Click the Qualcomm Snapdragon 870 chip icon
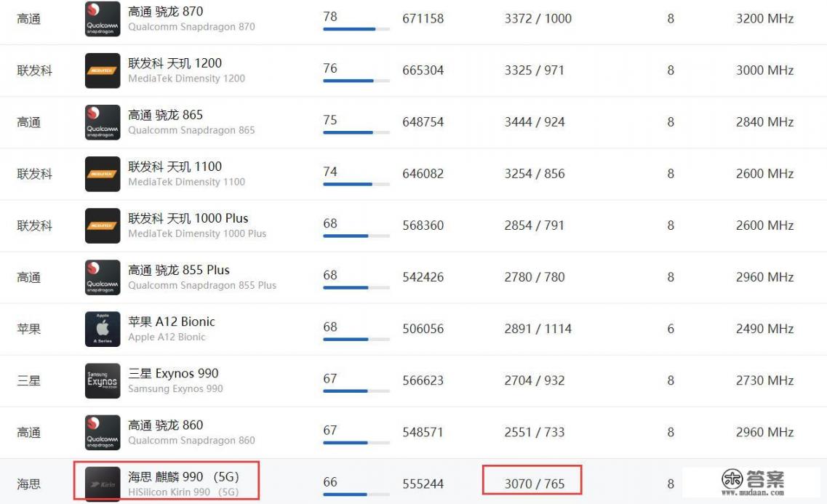827x504 pixels. click(x=103, y=19)
